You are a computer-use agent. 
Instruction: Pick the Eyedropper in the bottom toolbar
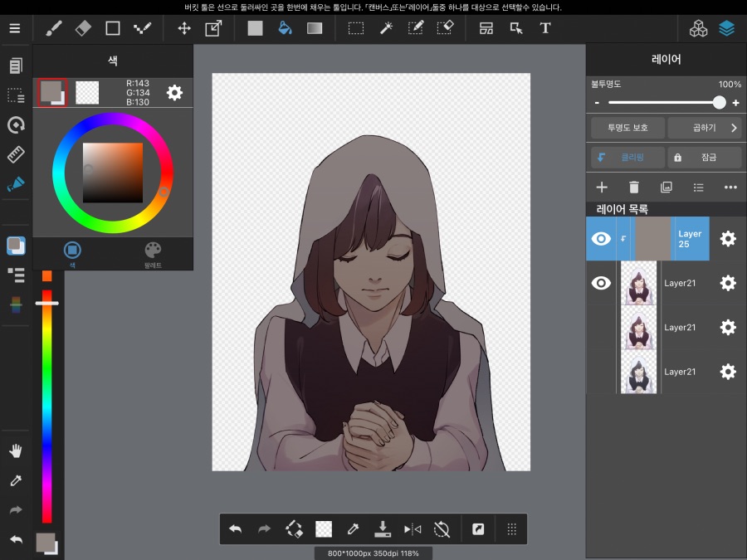point(353,528)
